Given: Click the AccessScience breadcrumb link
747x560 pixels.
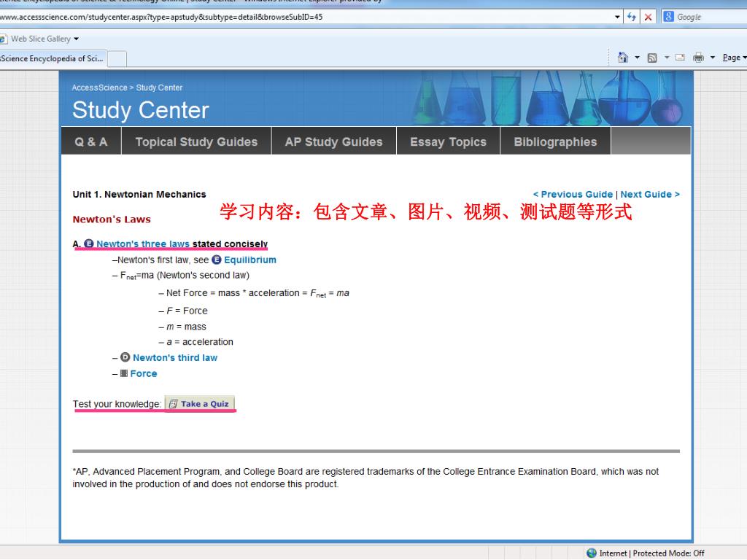Looking at the screenshot, I should point(99,87).
